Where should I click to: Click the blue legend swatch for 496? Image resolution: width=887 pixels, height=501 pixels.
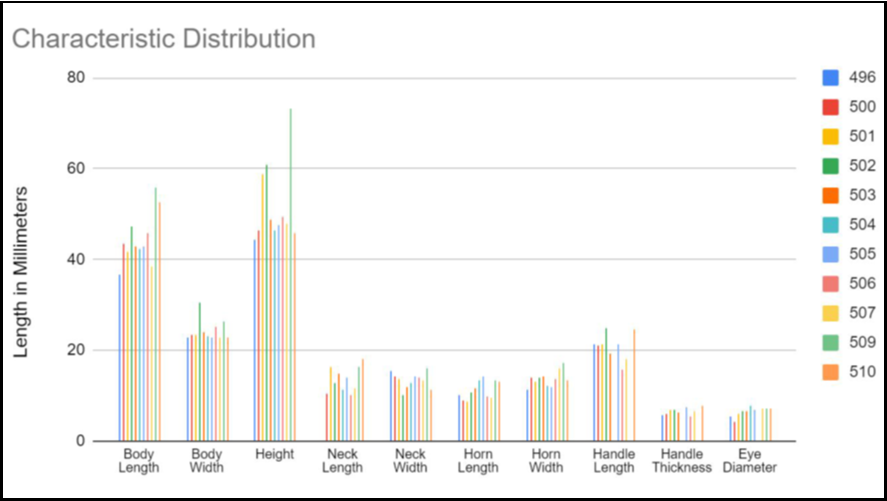830,77
